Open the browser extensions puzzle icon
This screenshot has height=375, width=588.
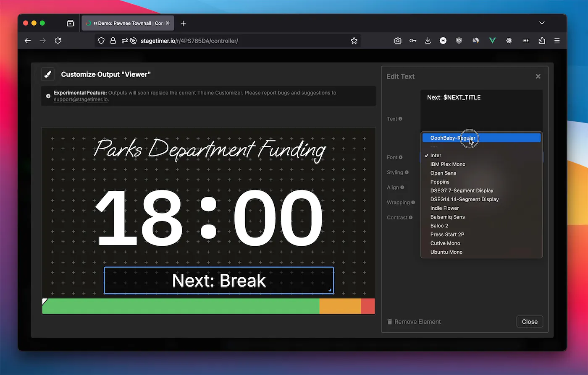[542, 40]
